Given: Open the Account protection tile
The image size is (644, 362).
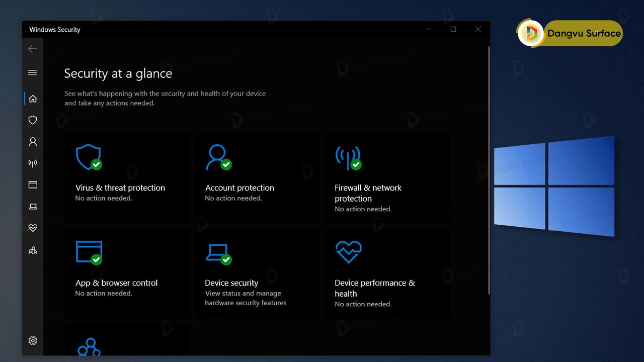Looking at the screenshot, I should pos(257,178).
